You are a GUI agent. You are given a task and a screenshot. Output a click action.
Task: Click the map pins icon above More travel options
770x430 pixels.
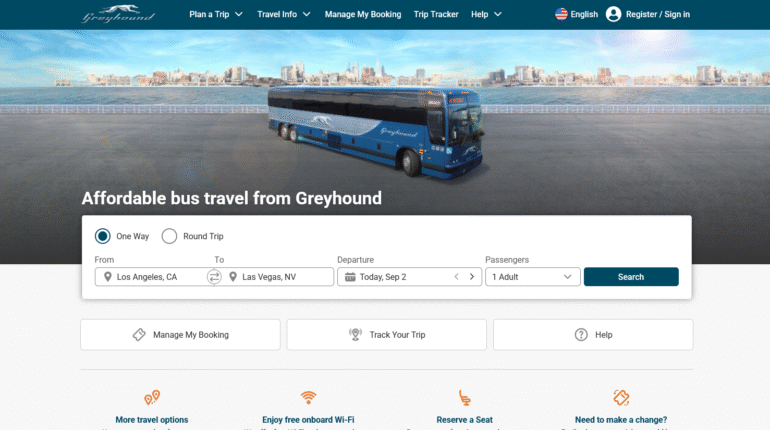pos(152,397)
